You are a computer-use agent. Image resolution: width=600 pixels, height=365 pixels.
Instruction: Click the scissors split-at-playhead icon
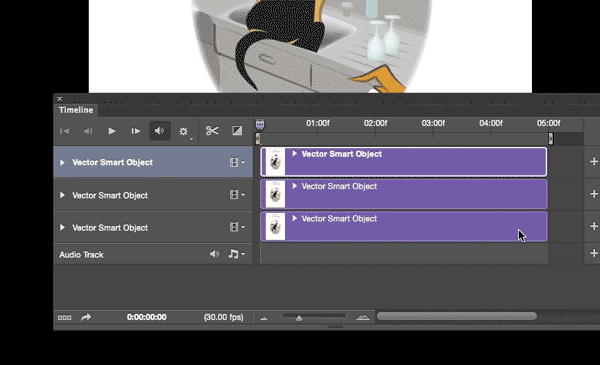(212, 131)
